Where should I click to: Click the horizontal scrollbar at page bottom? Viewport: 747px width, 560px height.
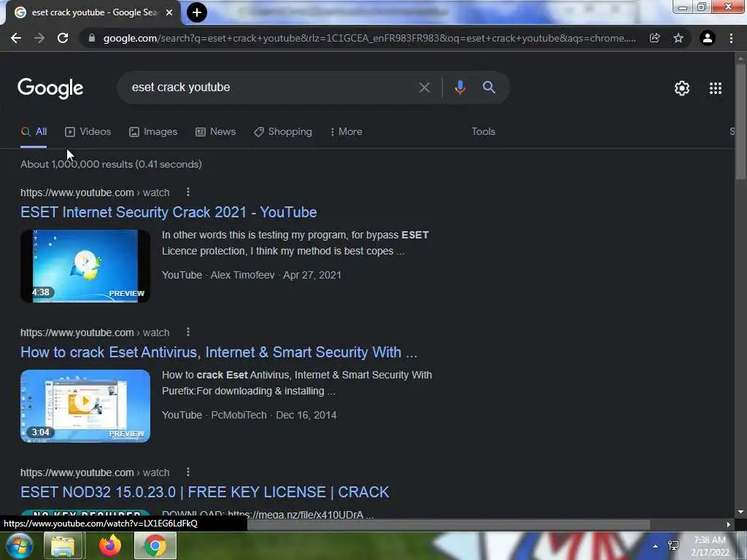(x=449, y=524)
